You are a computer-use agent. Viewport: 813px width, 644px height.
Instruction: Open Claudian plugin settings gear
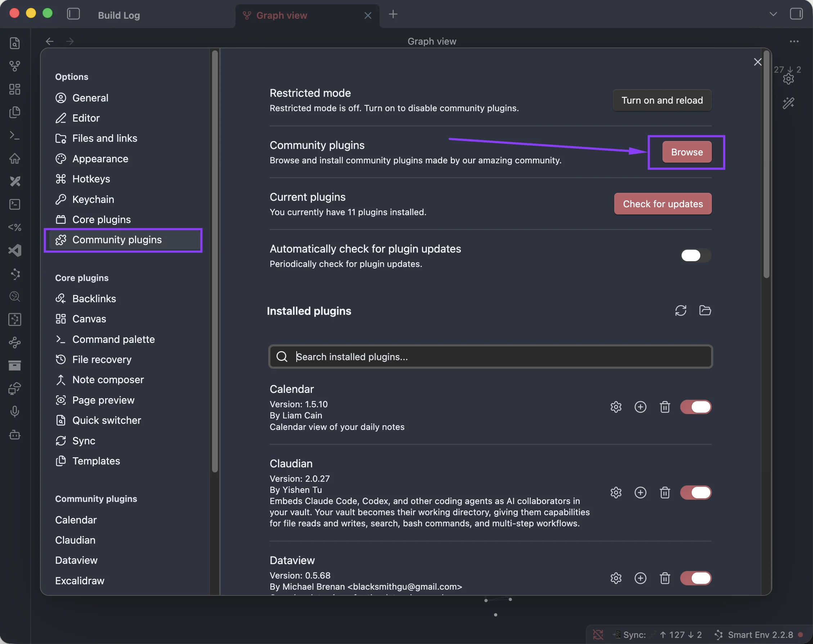point(616,493)
